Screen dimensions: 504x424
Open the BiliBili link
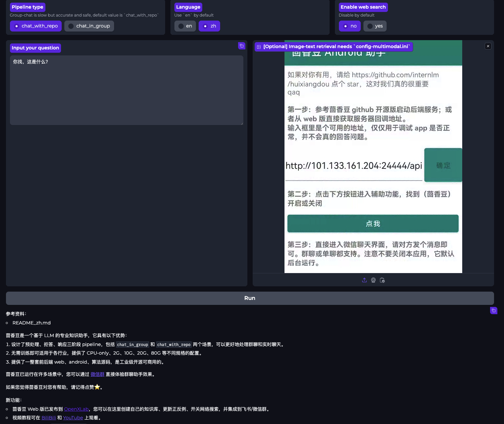pyautogui.click(x=49, y=418)
